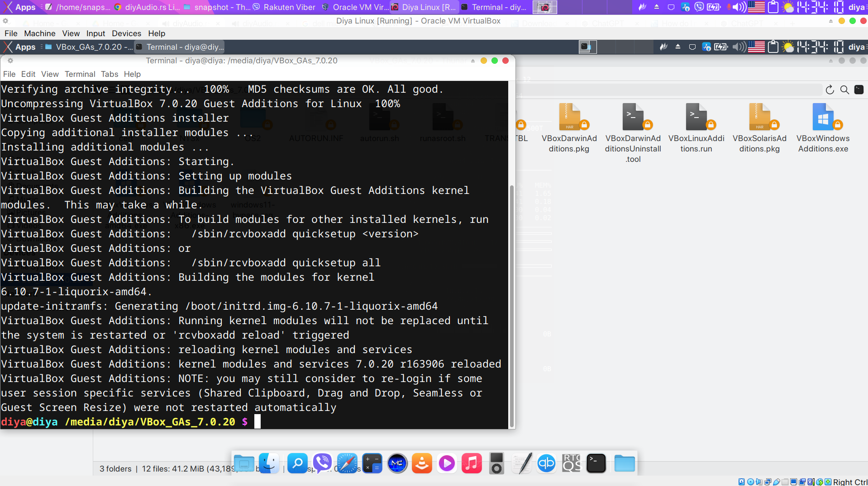Click clipboard manager icon in guest panel
868x486 pixels.
773,47
